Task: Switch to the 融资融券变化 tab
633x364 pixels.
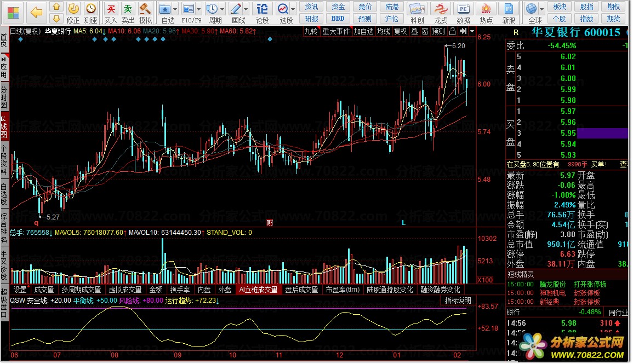Action: tap(441, 290)
